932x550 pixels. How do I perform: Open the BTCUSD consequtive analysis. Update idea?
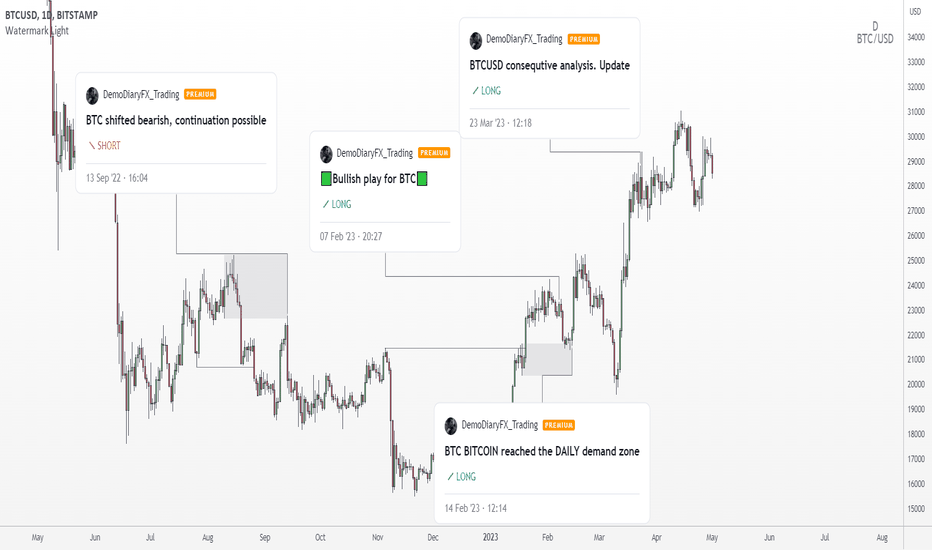tap(550, 65)
